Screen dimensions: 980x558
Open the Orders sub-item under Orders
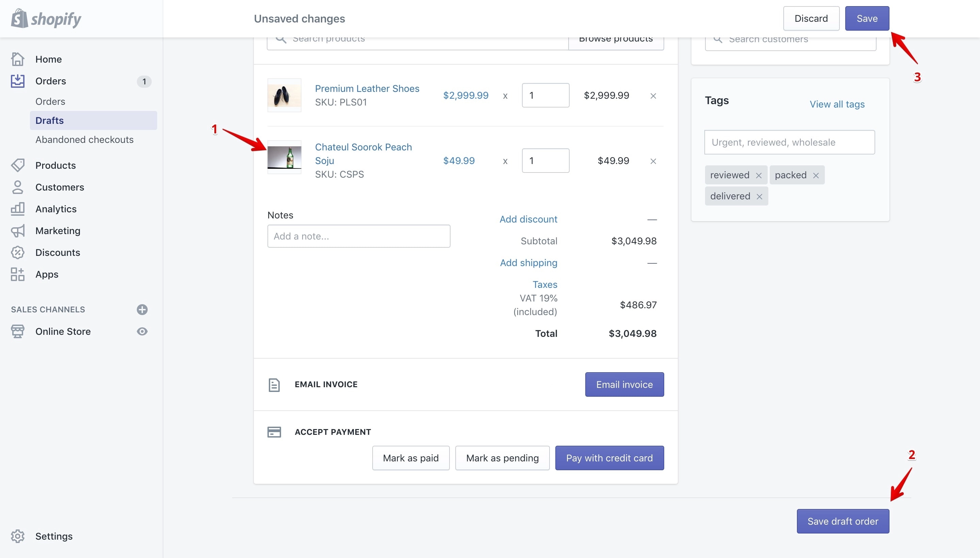point(50,101)
